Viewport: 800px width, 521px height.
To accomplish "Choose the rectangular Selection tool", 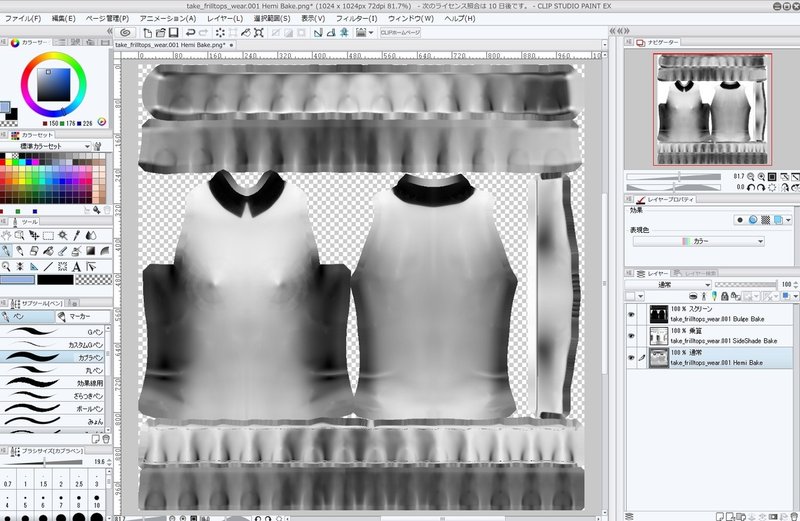I will click(x=48, y=235).
